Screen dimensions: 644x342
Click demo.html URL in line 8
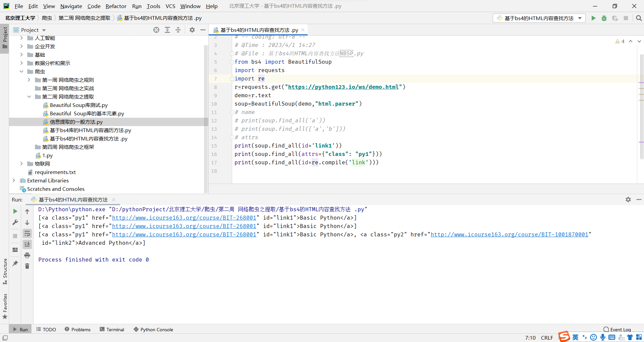(x=343, y=87)
